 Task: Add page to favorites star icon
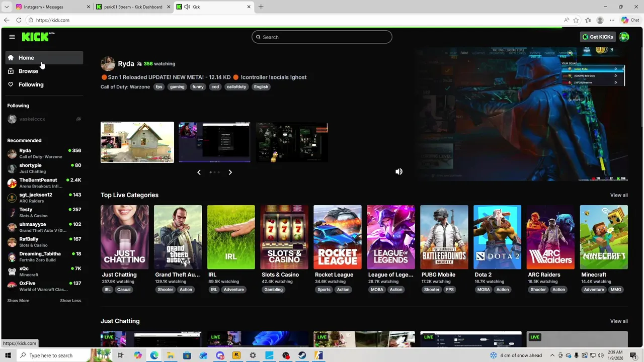coord(576,20)
